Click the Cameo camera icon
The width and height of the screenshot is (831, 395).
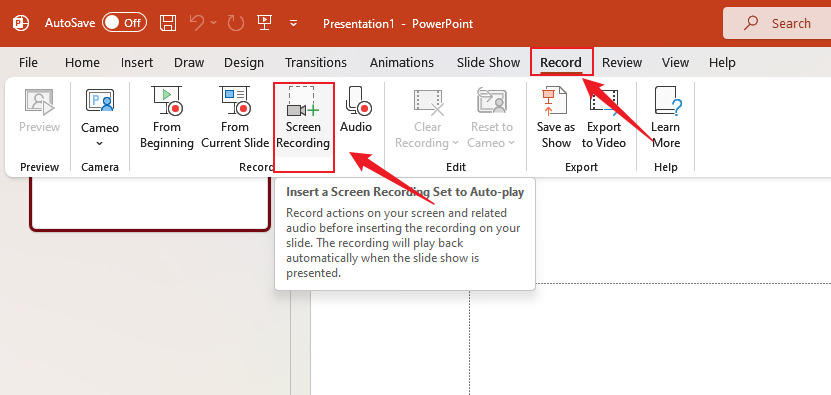100,101
